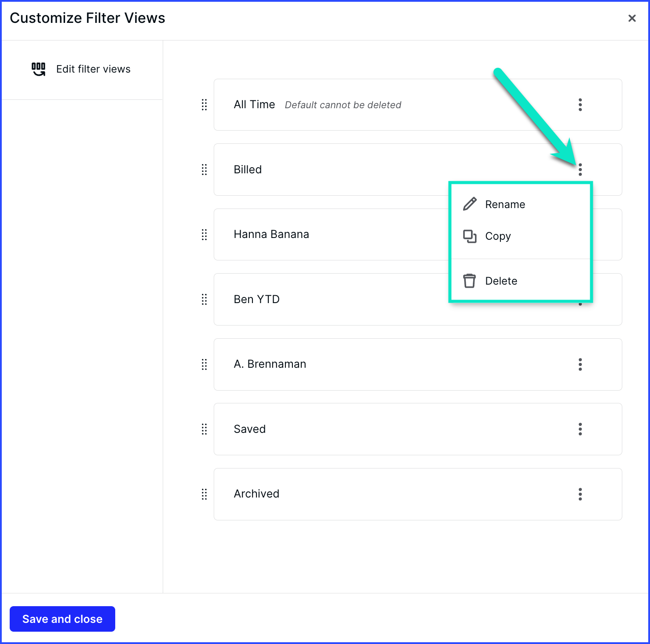Click the Edit filter views icon
650x644 pixels.
point(38,69)
